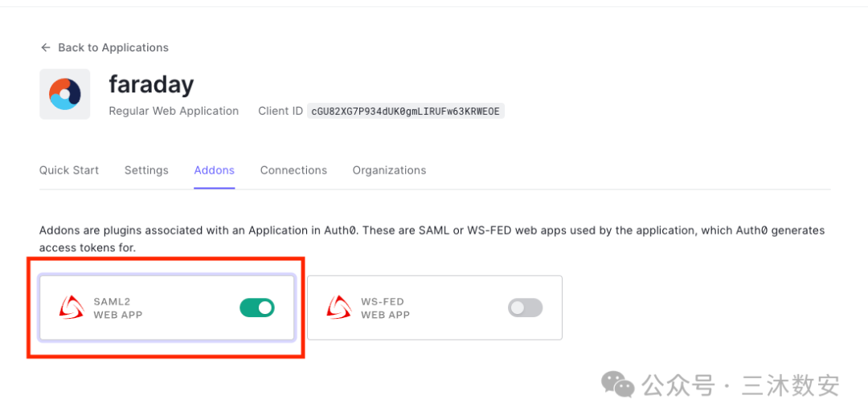Open the Quick Start tab
Screen dimensions: 868x420
pos(68,170)
